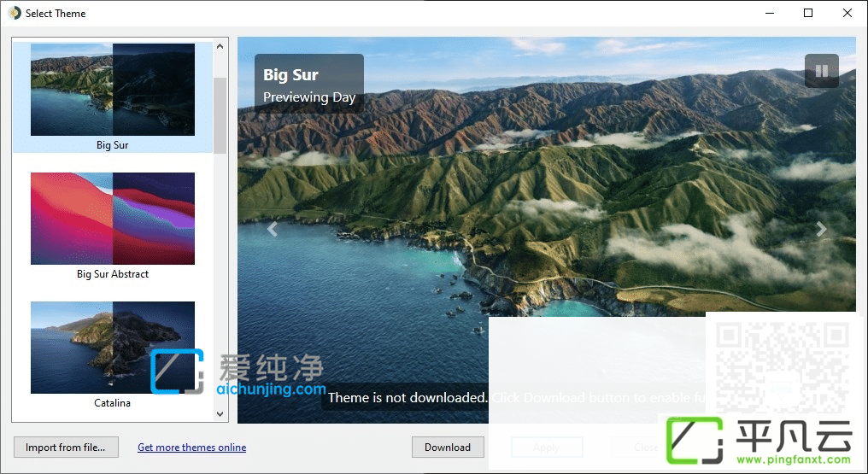Click the Import from file button
868x474 pixels.
66,448
